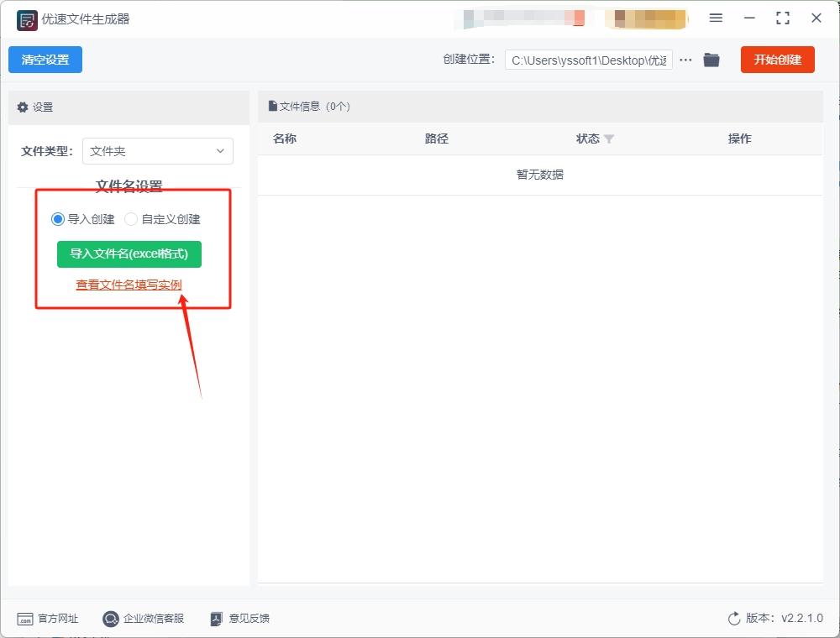Click the 名称 column header
Viewport: 840px width, 638px height.
[285, 139]
